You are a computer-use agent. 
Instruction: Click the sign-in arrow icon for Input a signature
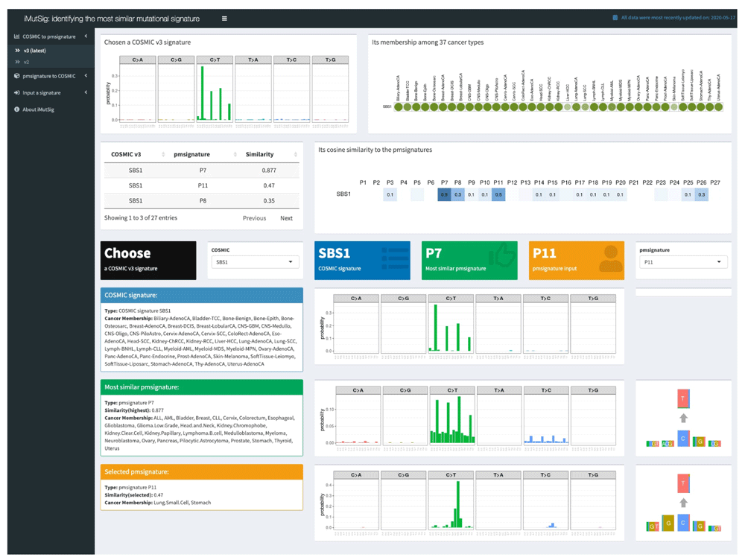click(17, 93)
